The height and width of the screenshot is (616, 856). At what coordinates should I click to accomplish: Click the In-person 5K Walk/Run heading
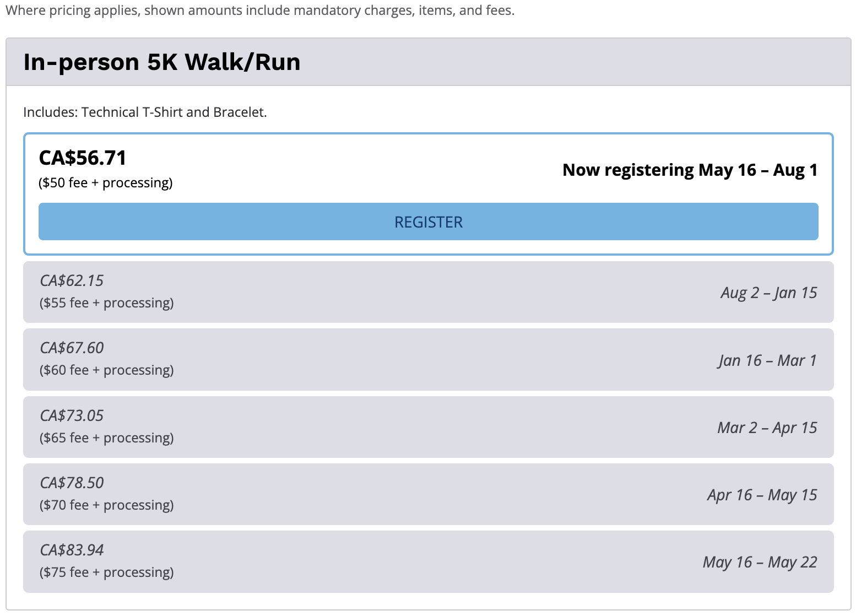[x=162, y=62]
